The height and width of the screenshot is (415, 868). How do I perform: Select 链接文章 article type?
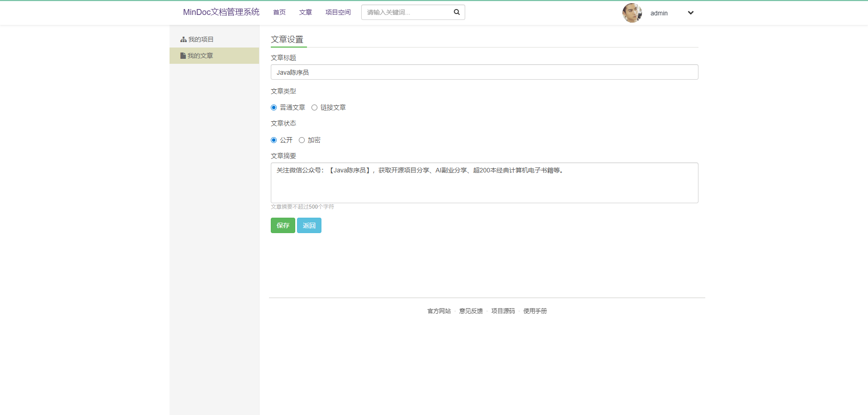coord(314,108)
